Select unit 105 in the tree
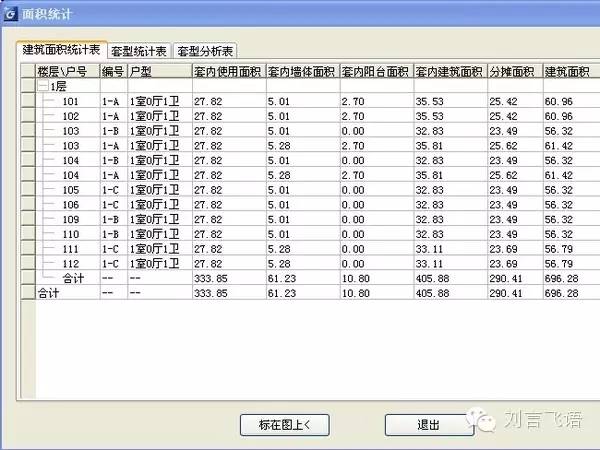 click(x=70, y=190)
